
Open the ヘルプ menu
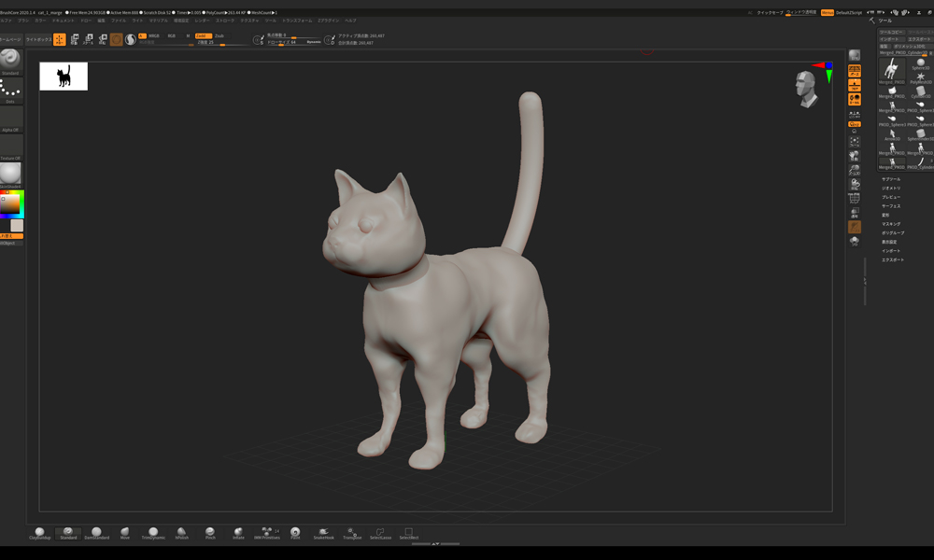tap(350, 21)
